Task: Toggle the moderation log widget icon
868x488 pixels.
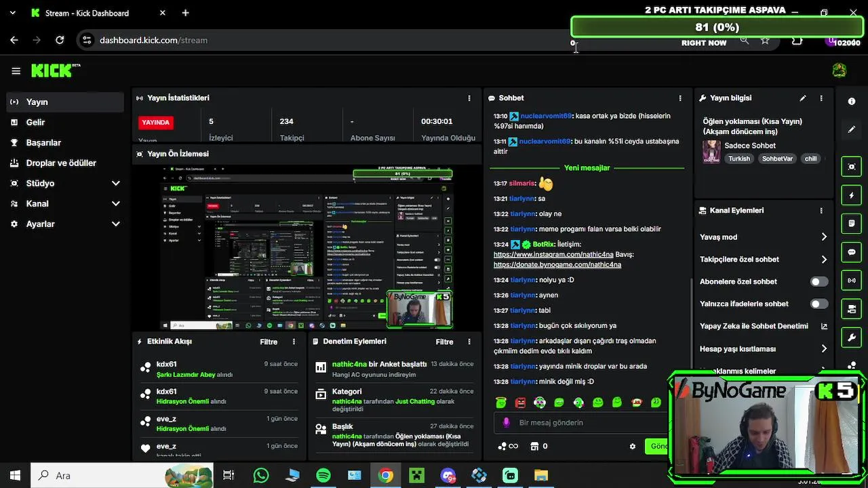Action: (852, 224)
